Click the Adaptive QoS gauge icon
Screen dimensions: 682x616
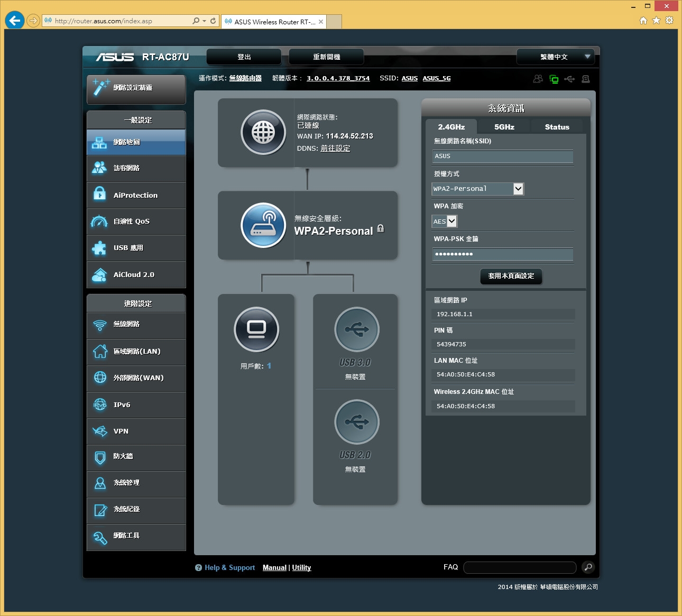point(99,222)
